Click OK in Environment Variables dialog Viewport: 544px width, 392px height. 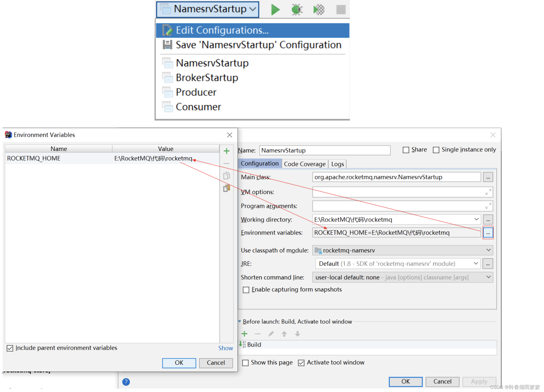click(179, 363)
